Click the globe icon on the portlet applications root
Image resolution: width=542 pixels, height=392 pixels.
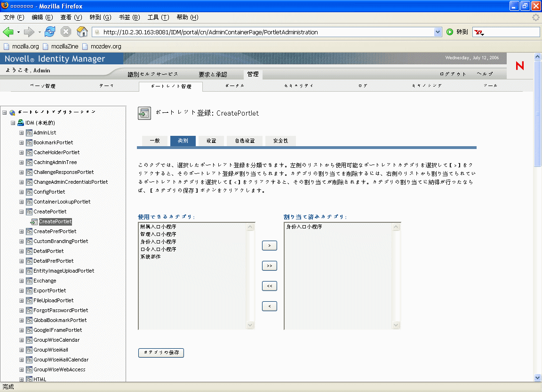[x=12, y=112]
